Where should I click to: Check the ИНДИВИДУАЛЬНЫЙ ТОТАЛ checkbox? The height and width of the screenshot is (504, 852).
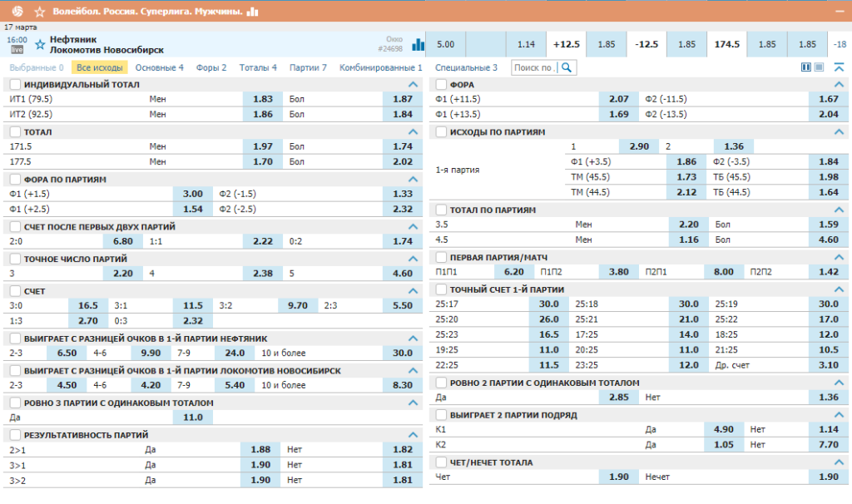[15, 84]
